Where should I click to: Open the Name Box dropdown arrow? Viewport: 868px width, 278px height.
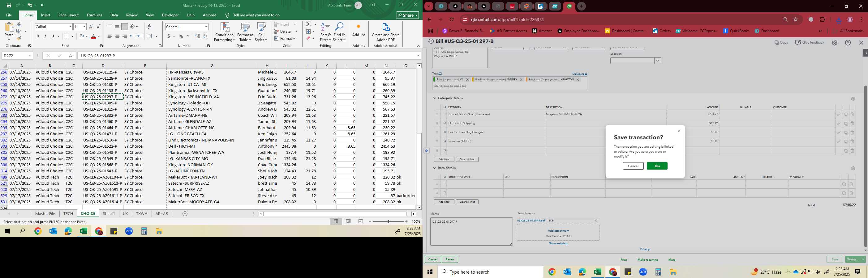(30, 56)
